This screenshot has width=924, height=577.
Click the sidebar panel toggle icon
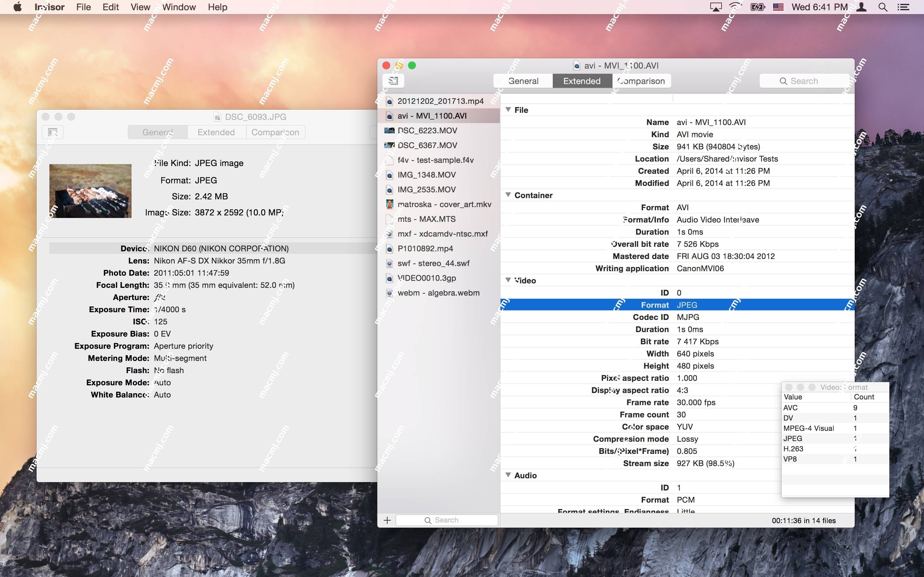click(x=393, y=80)
